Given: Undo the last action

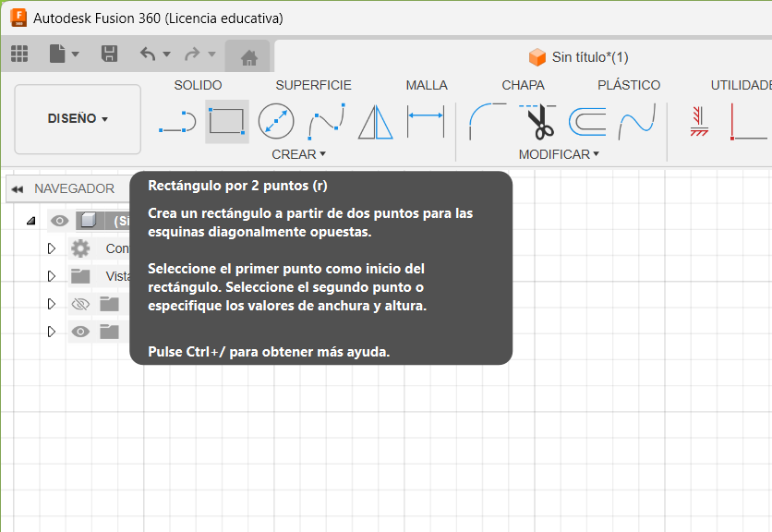Looking at the screenshot, I should 148,54.
